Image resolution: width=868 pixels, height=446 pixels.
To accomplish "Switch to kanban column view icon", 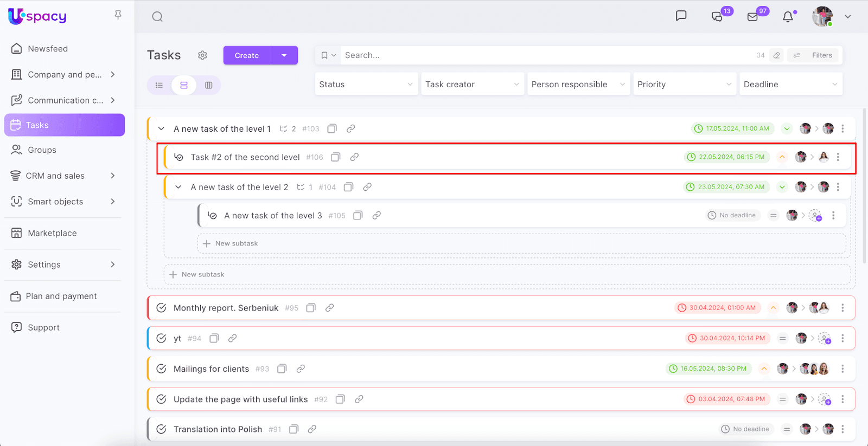I will coord(209,85).
